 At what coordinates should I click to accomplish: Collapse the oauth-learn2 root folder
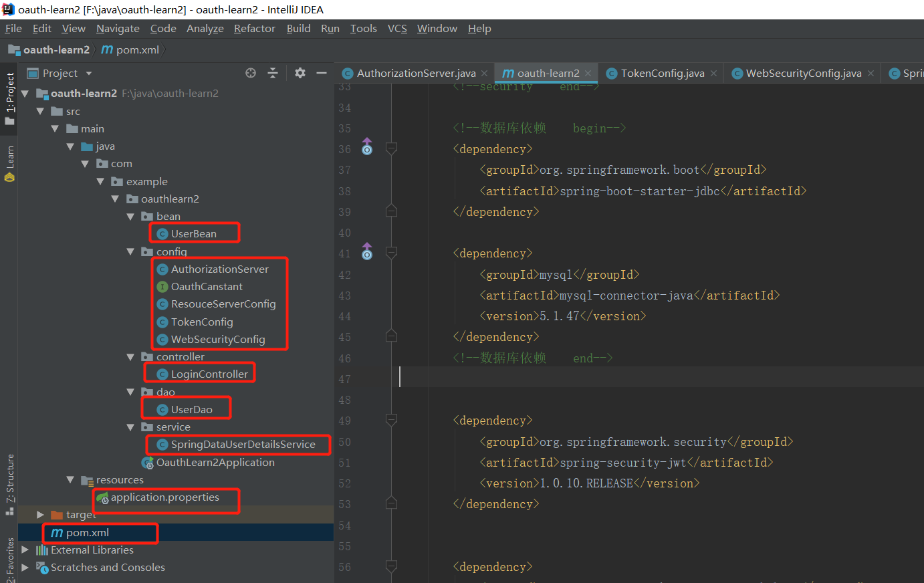(25, 94)
